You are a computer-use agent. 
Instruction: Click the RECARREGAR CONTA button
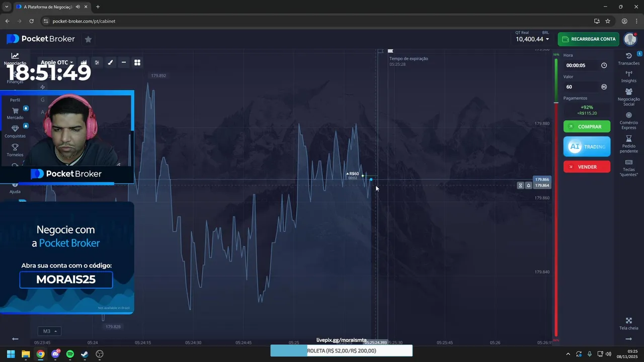pyautogui.click(x=588, y=39)
